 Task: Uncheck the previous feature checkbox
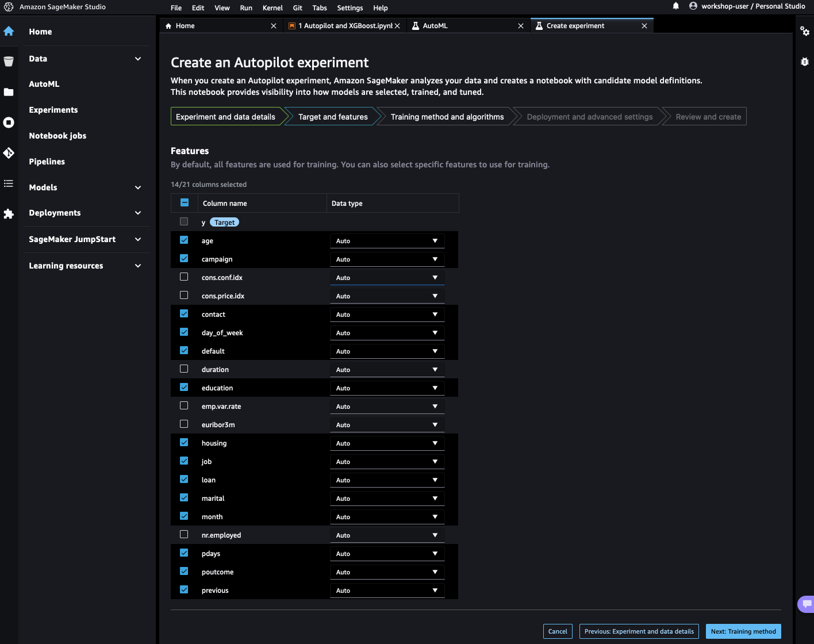(x=184, y=589)
